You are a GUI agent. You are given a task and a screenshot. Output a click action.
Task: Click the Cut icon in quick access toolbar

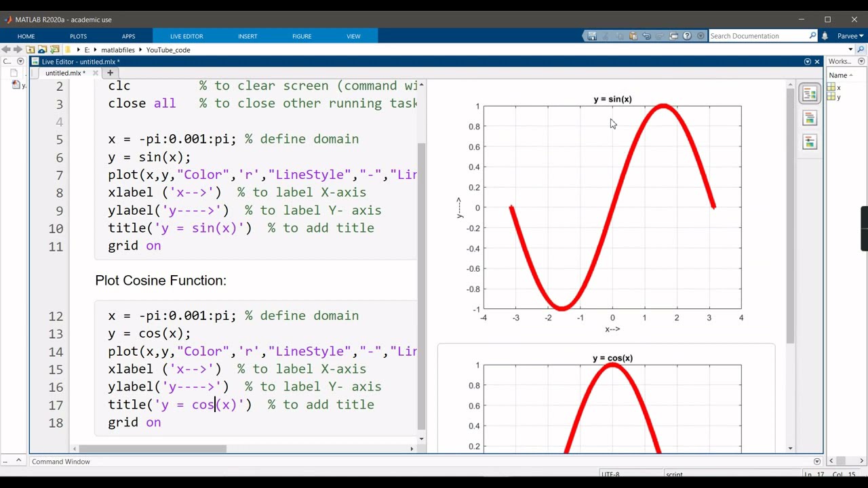606,36
